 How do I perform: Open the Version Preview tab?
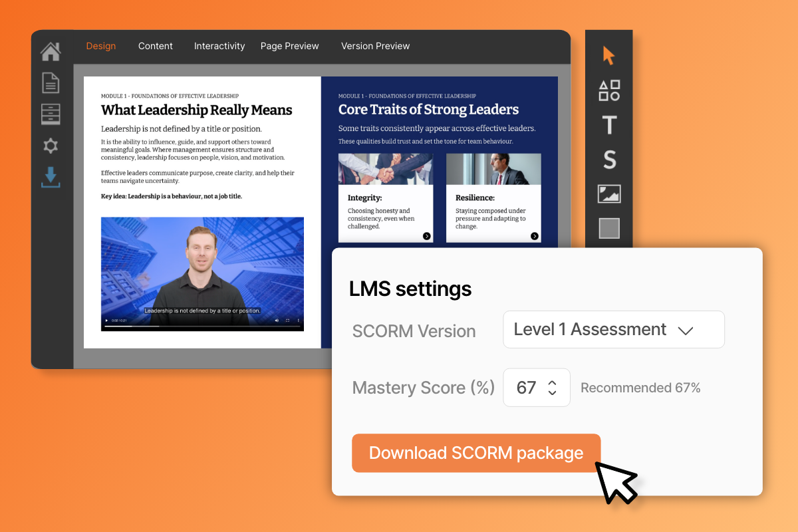(x=376, y=46)
